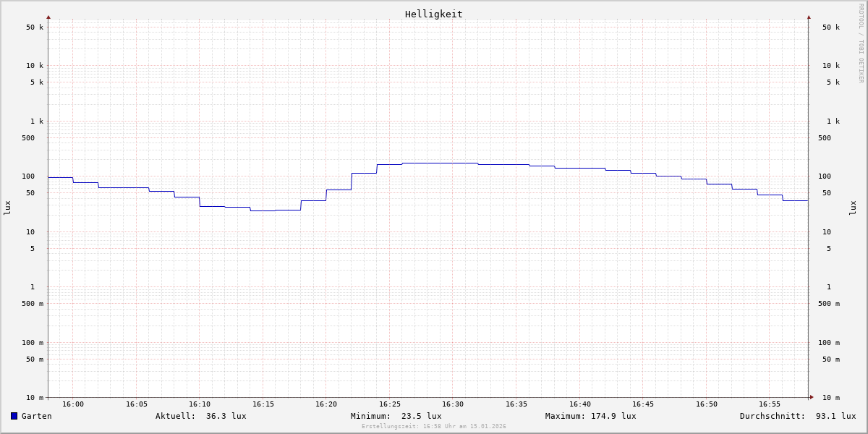Click the 16:55 time axis label
Image resolution: width=868 pixels, height=434 pixels.
(x=770, y=404)
